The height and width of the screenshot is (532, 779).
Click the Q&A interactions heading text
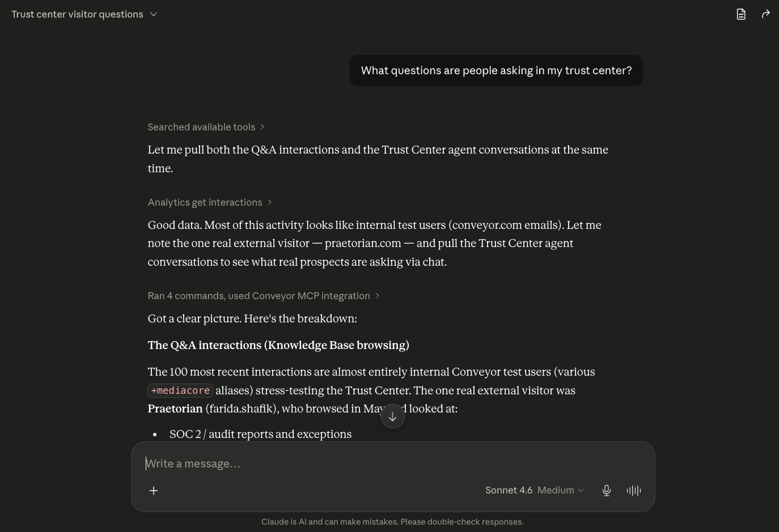click(x=278, y=345)
